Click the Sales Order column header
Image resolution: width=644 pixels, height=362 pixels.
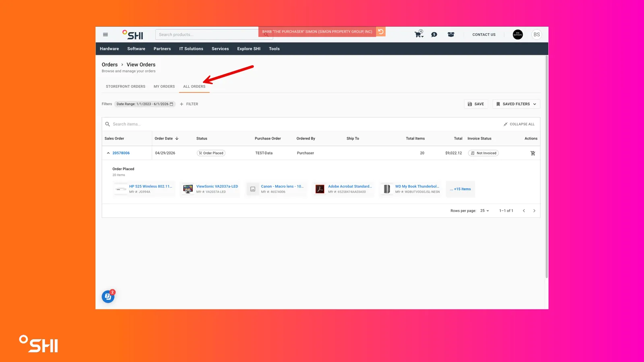point(114,138)
